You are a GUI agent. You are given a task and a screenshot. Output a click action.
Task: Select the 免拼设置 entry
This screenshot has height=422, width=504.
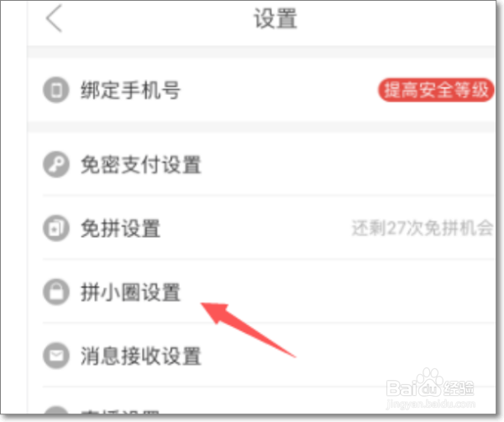261,228
